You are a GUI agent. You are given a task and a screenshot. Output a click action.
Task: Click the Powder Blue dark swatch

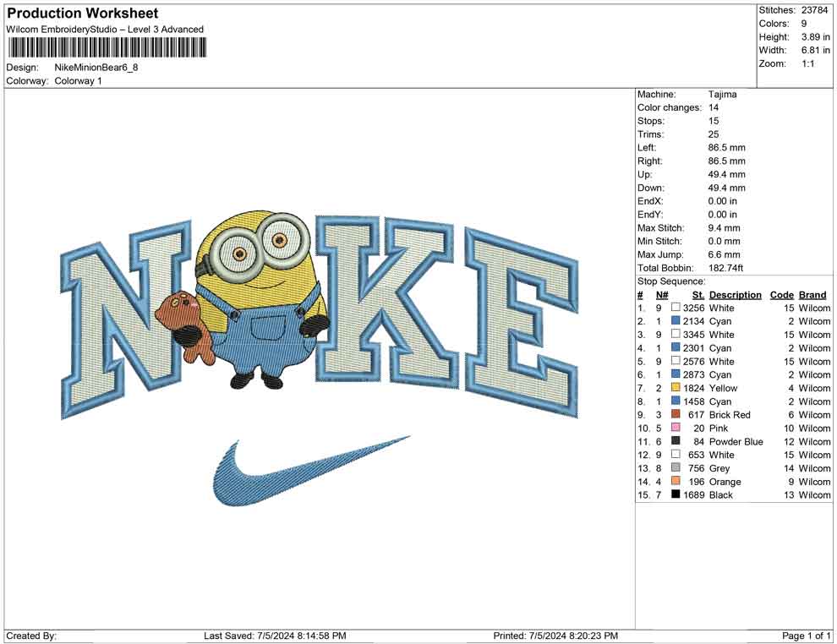tap(676, 440)
